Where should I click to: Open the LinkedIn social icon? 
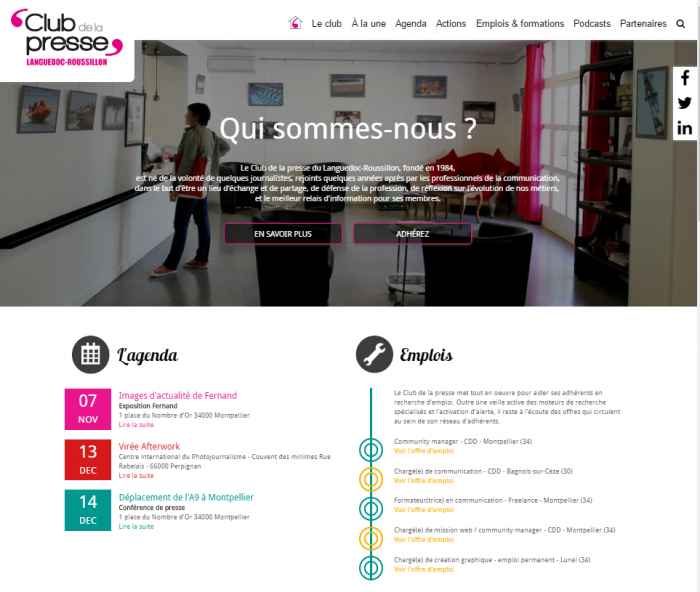click(x=684, y=129)
